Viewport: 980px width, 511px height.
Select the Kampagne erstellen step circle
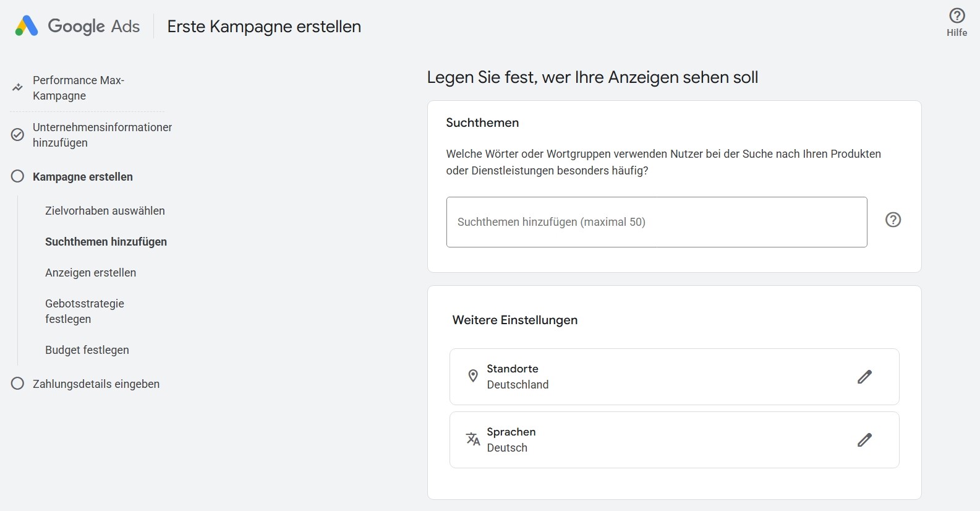click(18, 176)
